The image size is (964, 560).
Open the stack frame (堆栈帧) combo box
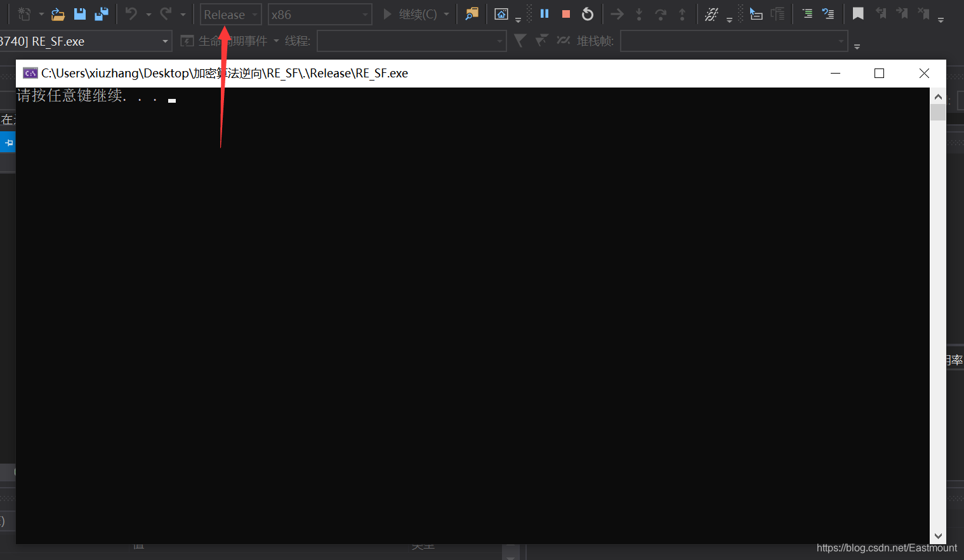[x=734, y=41]
